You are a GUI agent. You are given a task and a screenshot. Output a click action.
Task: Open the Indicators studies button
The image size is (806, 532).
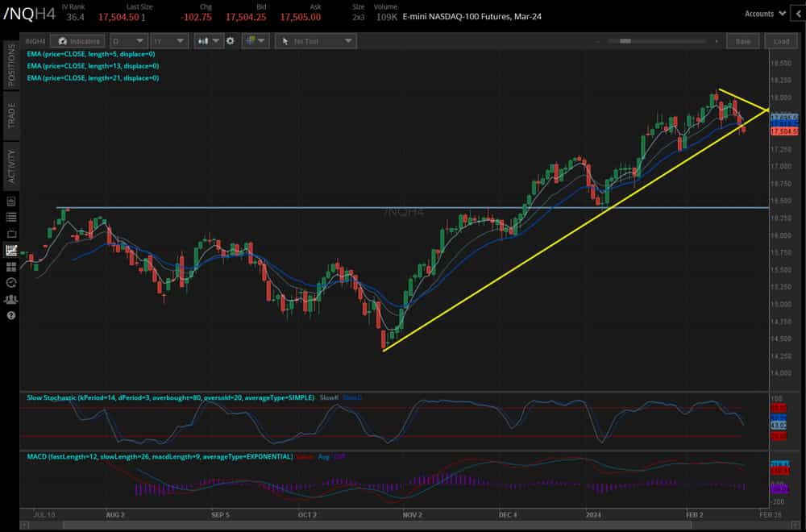(x=78, y=41)
